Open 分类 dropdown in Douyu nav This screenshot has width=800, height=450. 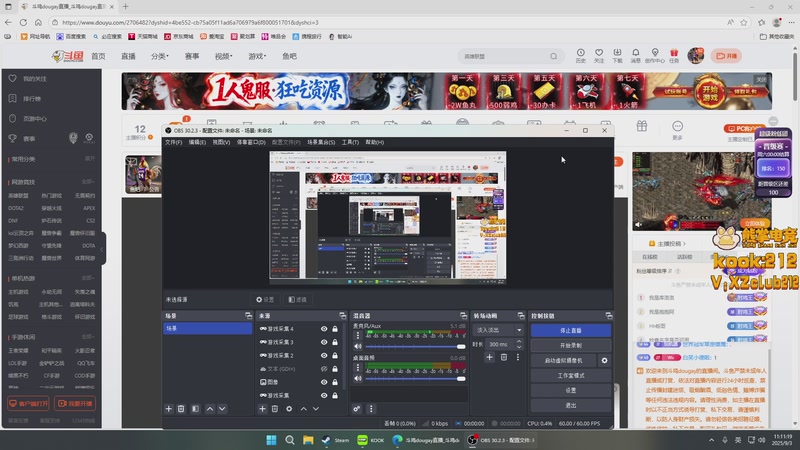coord(160,56)
